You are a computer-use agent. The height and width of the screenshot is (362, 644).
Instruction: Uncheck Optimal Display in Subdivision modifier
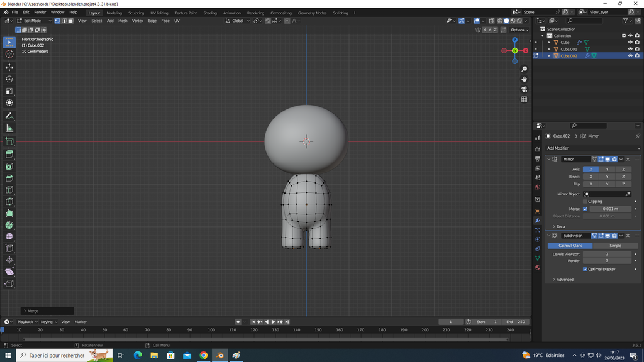tap(585, 269)
